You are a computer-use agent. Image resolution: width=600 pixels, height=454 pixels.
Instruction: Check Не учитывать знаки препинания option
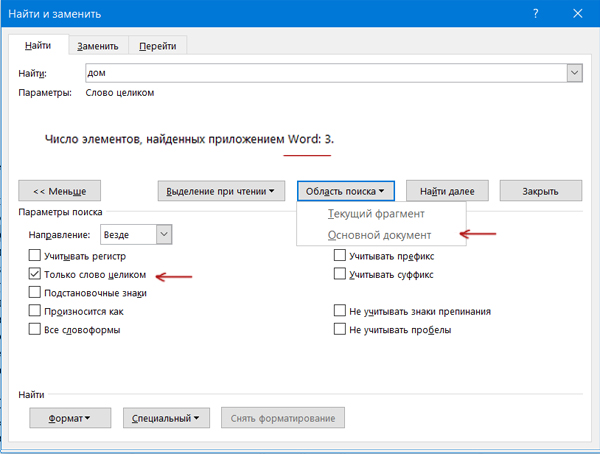coord(340,311)
